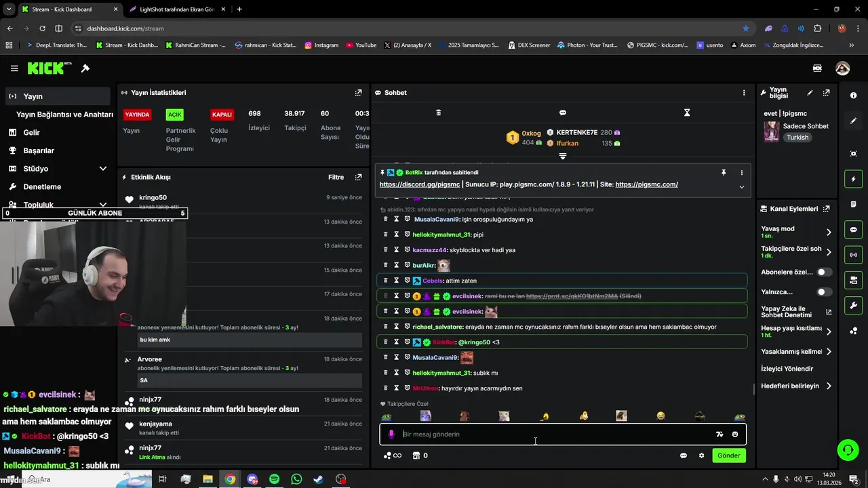The width and height of the screenshot is (868, 488).
Task: Toggle Abonelere özel switch
Action: point(825,272)
